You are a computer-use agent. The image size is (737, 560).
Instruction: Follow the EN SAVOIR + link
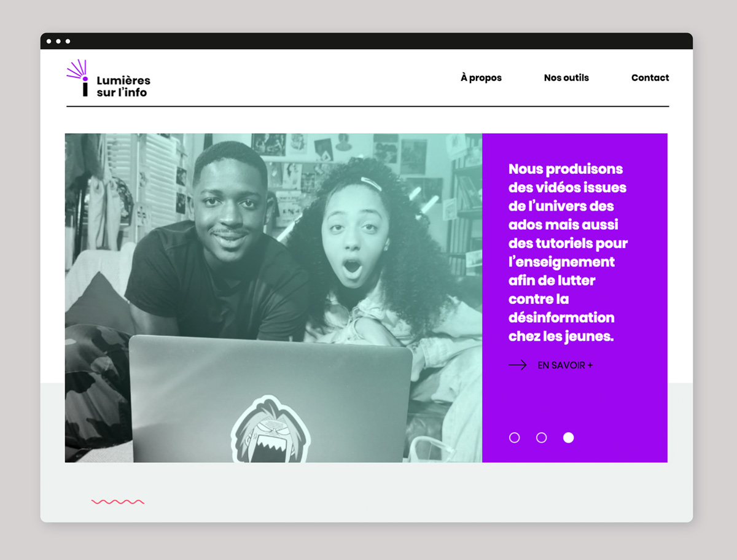(565, 365)
